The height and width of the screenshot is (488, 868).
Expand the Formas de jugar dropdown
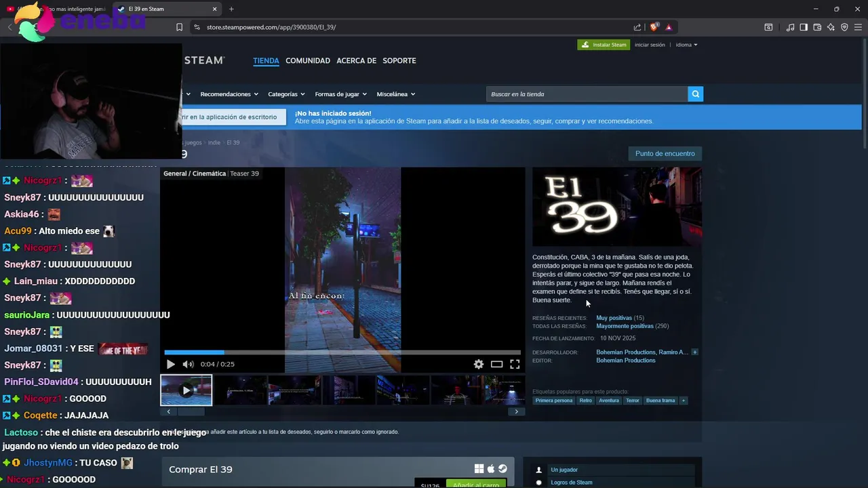coord(340,94)
